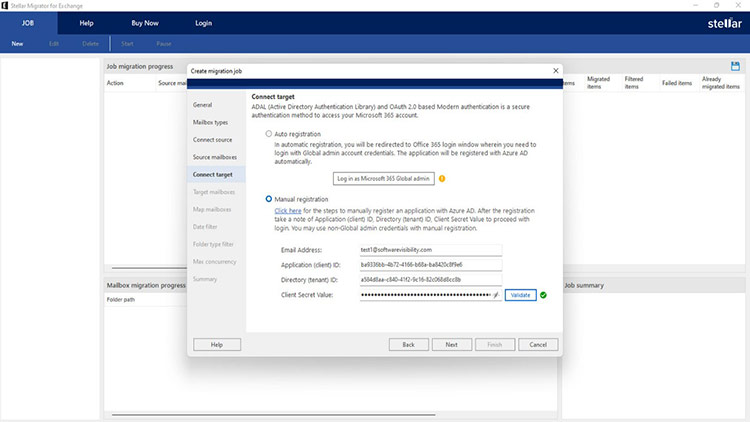Click the save icon above the job table
Screen dimensions: 750x422
(x=735, y=66)
